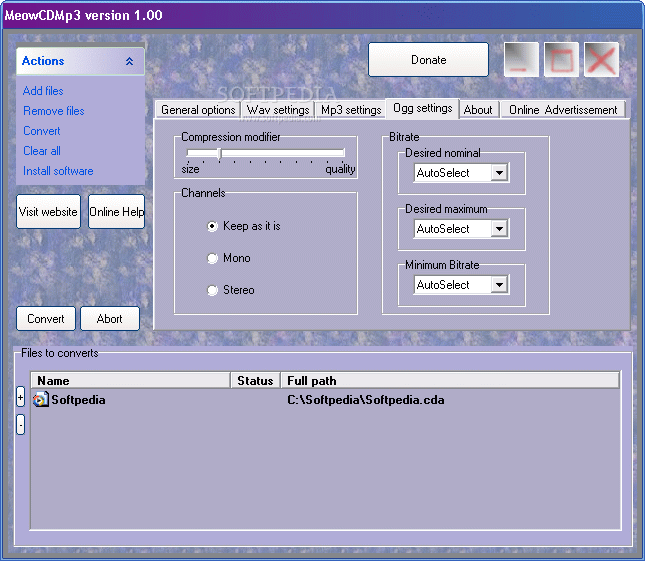Click the Convert button above the file list
Image resolution: width=645 pixels, height=561 pixels.
(46, 318)
